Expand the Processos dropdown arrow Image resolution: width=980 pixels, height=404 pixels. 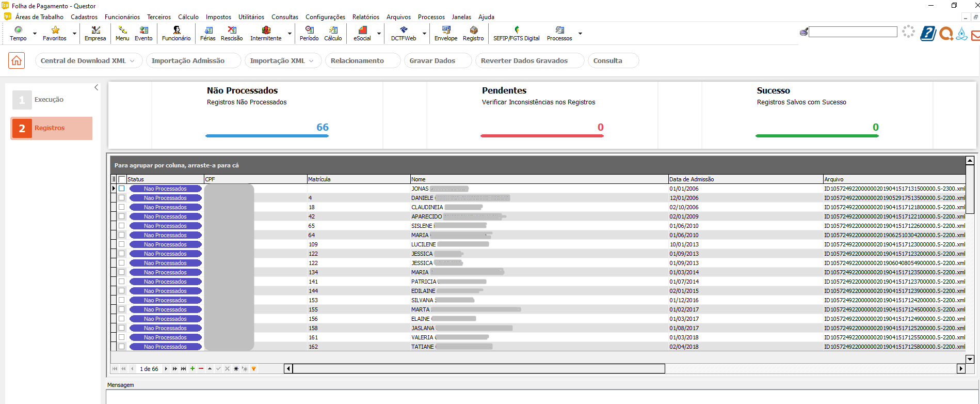pos(580,34)
